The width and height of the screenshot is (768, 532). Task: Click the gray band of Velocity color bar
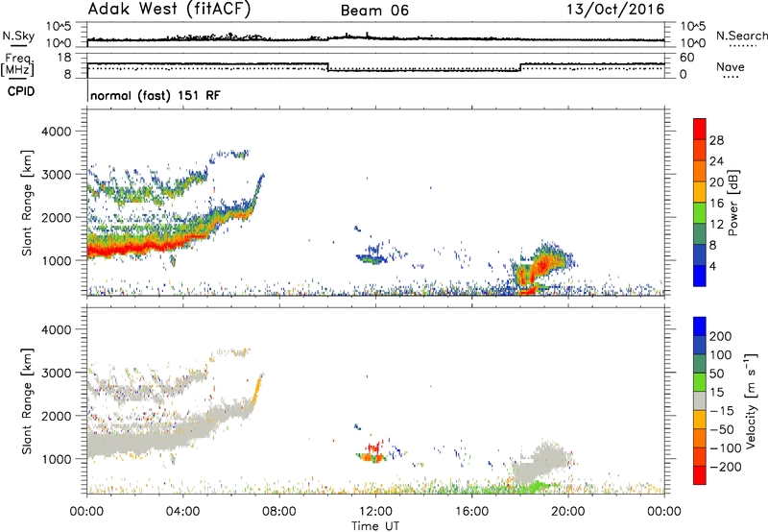coord(700,400)
